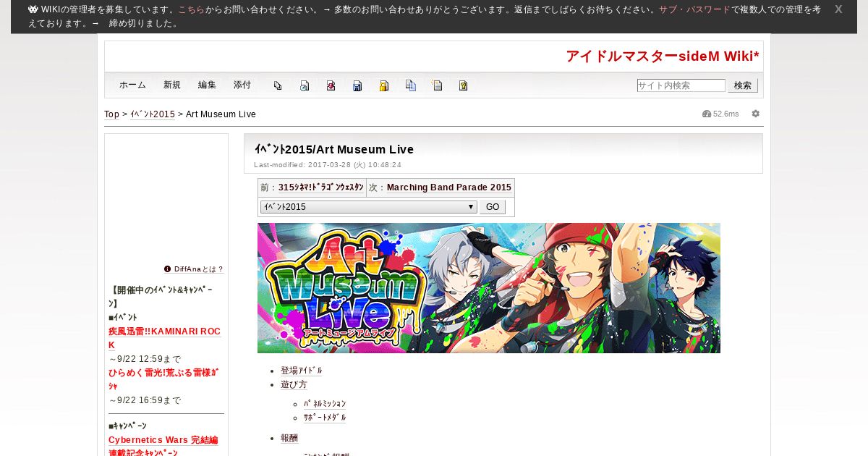Click the info icon next to DiffAna

click(x=168, y=269)
